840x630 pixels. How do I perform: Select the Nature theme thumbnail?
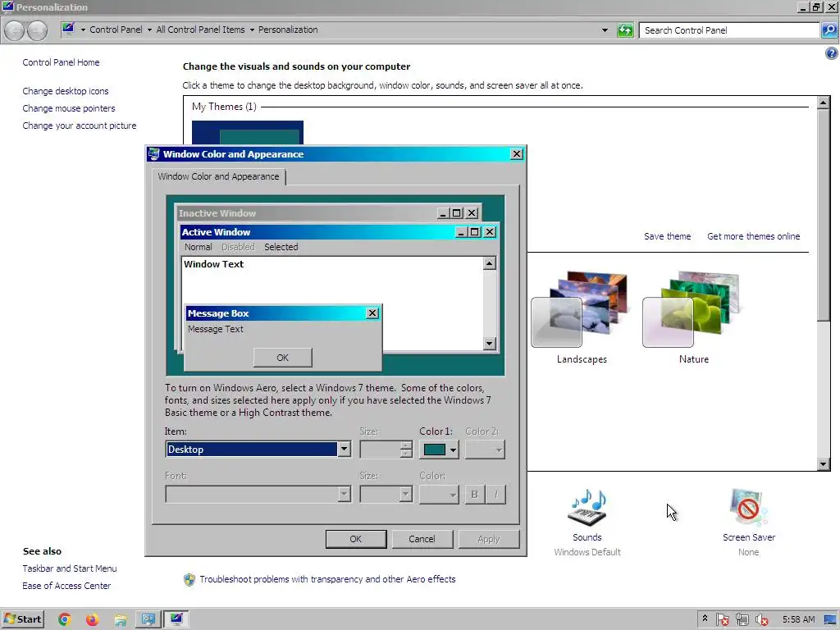point(692,308)
